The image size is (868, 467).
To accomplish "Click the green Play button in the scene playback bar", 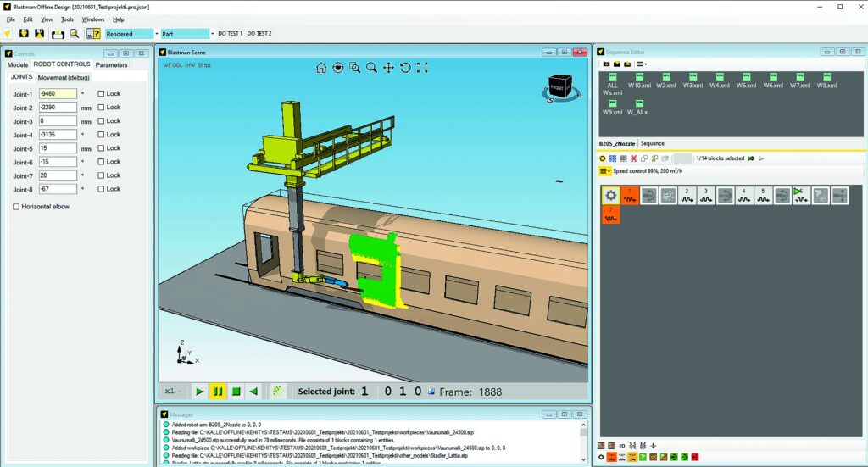I will tap(200, 392).
